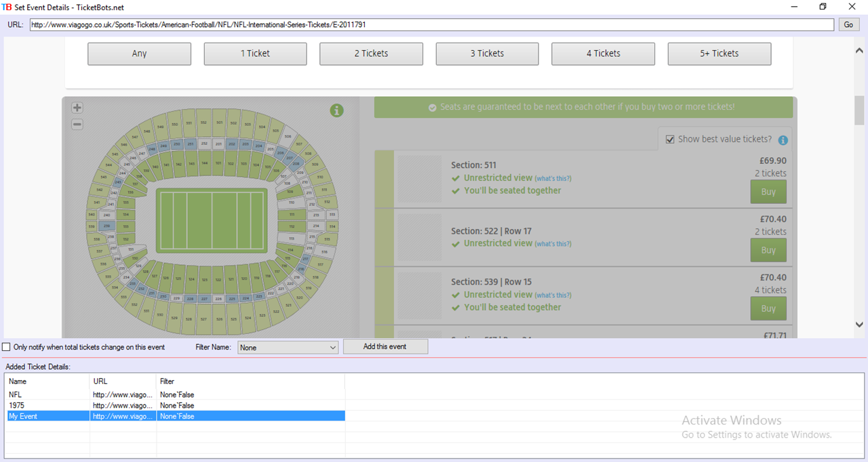
Task: Enable only notify when total tickets change
Action: tap(6, 347)
